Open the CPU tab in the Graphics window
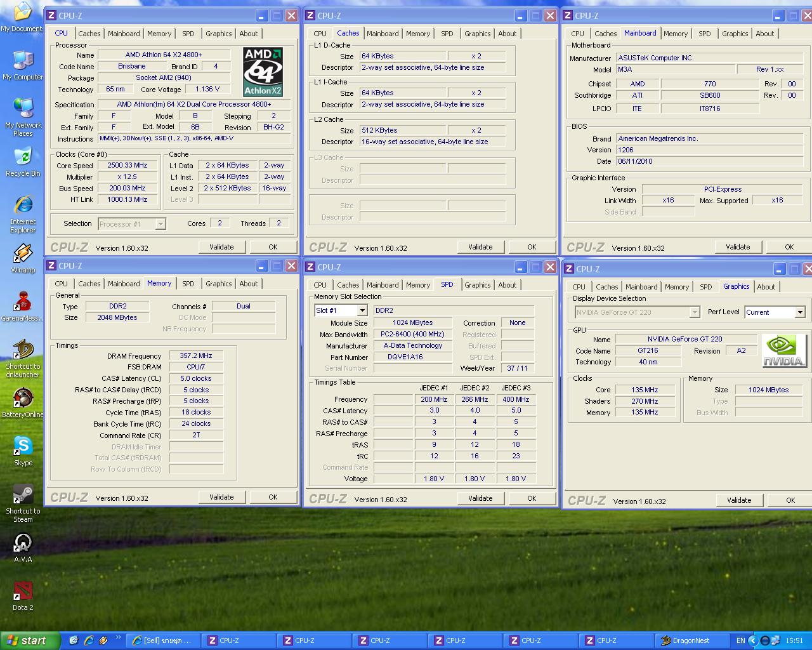 (579, 287)
